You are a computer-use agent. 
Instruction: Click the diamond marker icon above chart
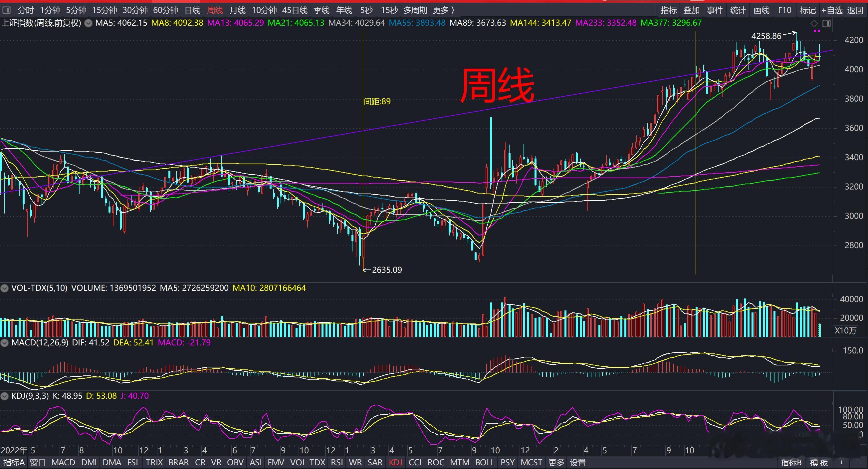click(x=814, y=23)
